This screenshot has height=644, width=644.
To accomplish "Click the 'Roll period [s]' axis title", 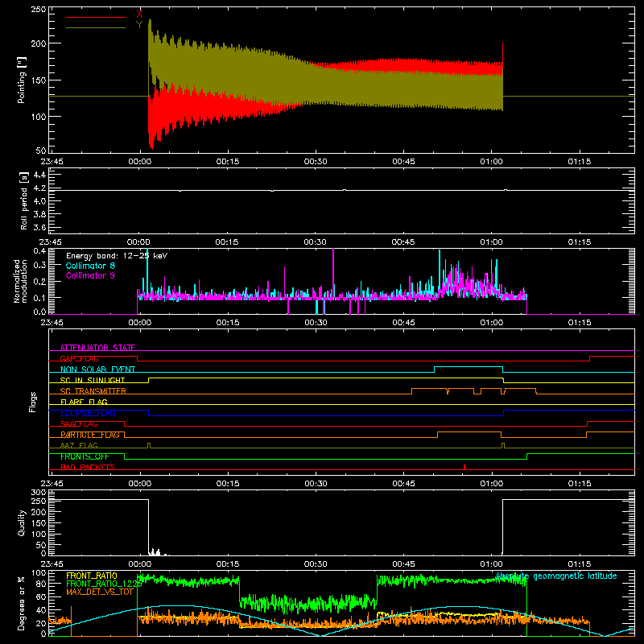I will point(24,200).
